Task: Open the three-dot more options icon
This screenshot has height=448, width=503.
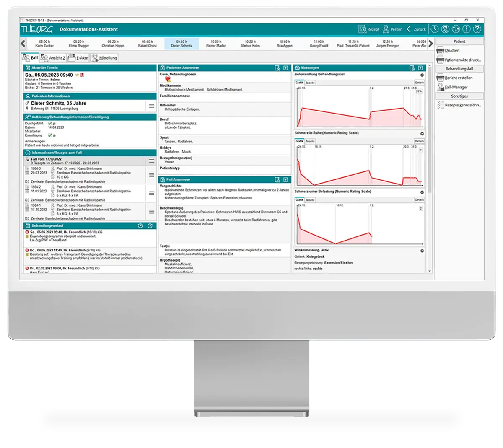Action: 466,29
